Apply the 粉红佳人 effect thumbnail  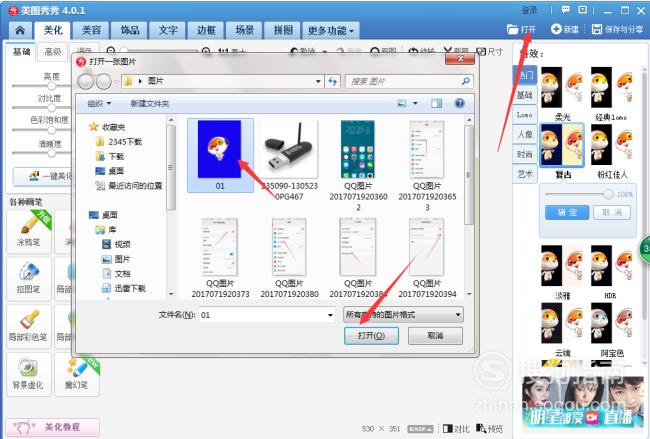click(x=612, y=146)
